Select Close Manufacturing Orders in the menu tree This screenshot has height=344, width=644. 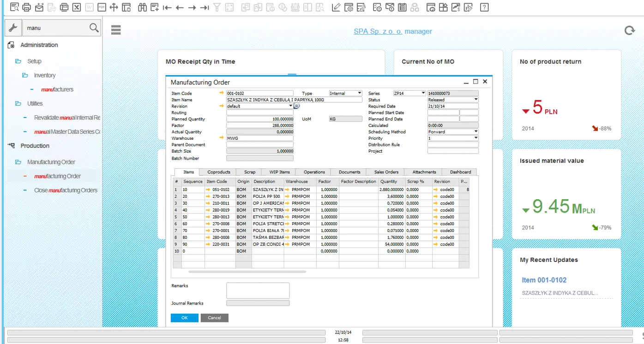[x=66, y=190]
